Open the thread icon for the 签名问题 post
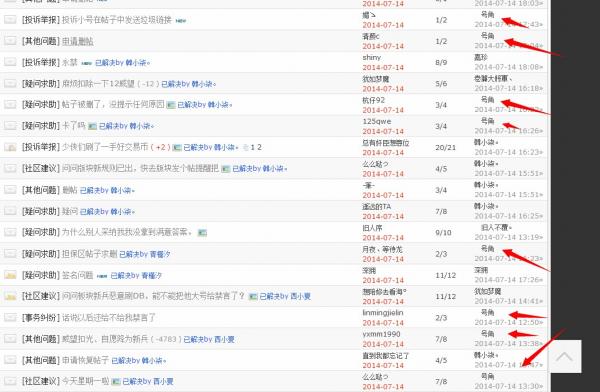Screen dimensions: 600x392 (10, 275)
